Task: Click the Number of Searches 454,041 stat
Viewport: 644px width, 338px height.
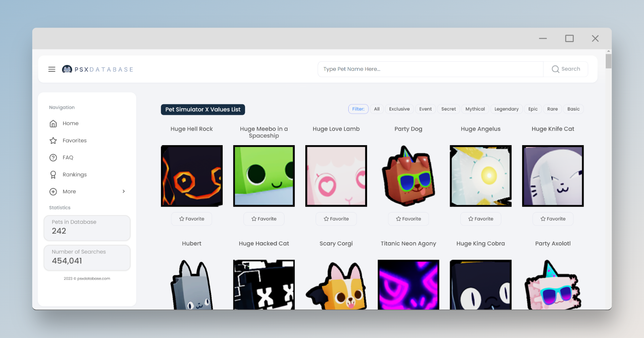Action: click(x=87, y=258)
